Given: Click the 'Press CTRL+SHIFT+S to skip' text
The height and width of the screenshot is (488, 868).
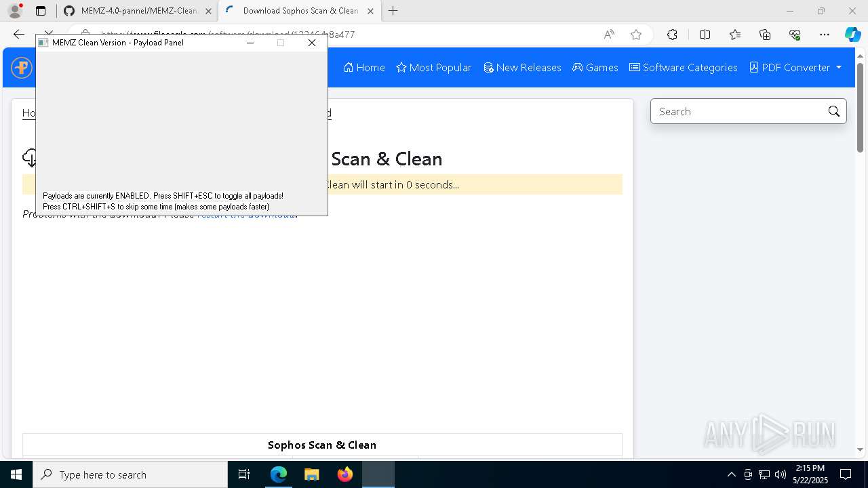Looking at the screenshot, I should pos(156,207).
